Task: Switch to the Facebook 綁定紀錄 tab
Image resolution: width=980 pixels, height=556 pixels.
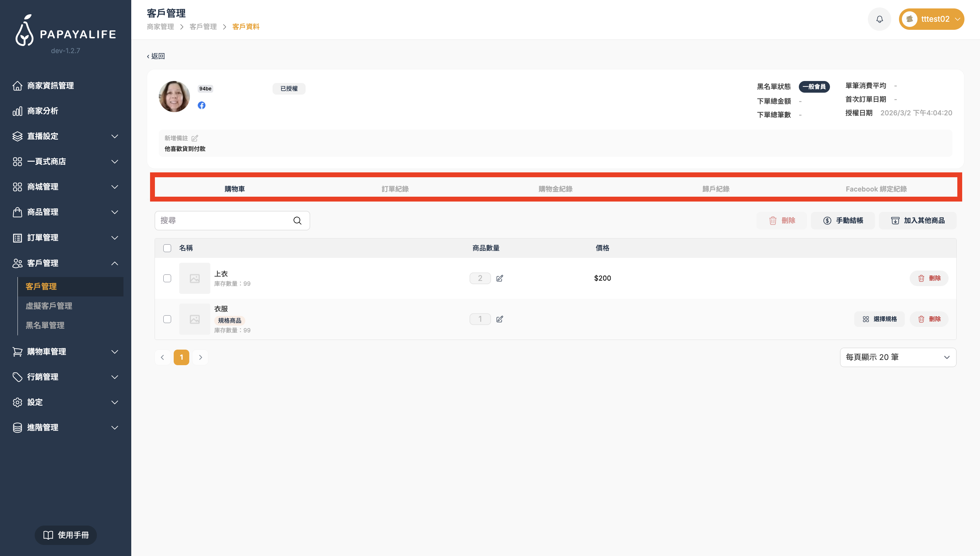Action: pos(876,189)
